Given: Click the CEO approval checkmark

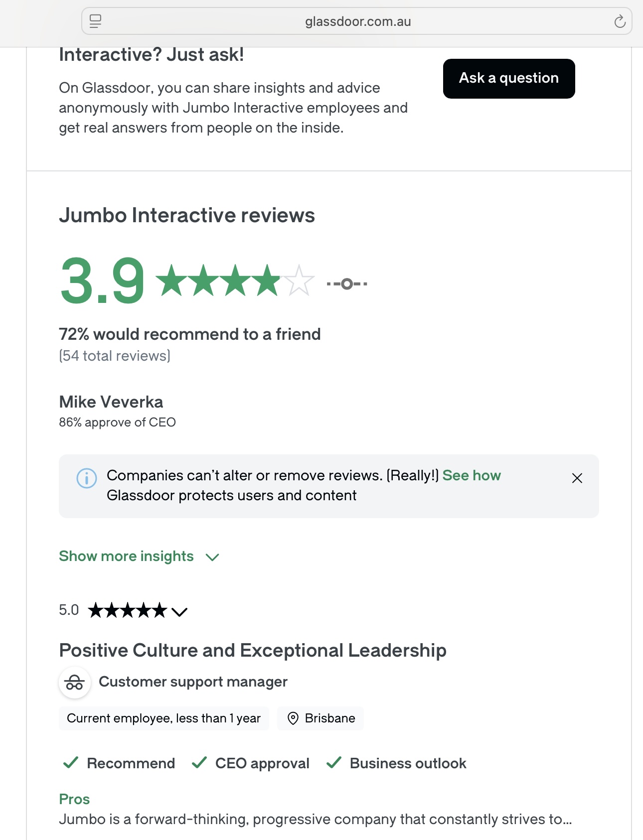Looking at the screenshot, I should [x=199, y=763].
